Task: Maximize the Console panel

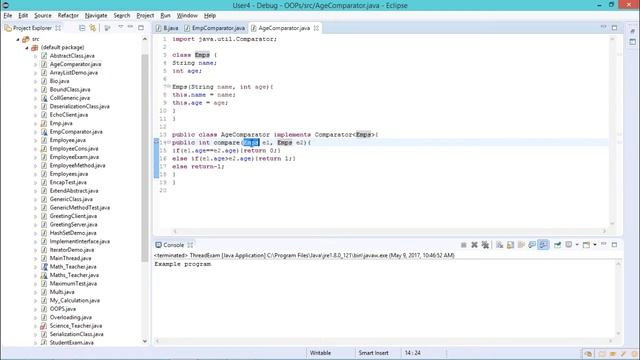Action: pyautogui.click(x=614, y=244)
